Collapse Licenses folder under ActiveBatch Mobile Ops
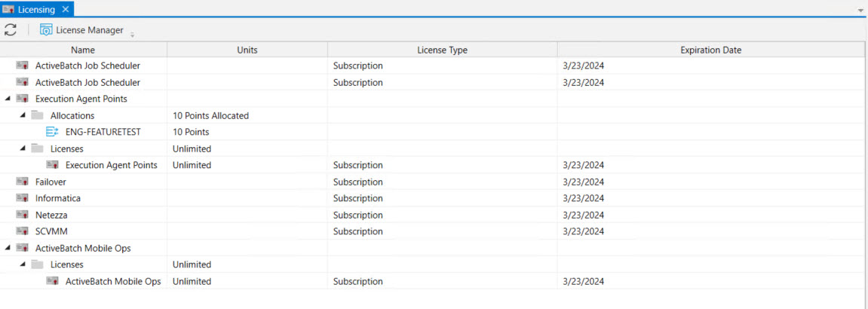868x309 pixels. [x=22, y=265]
